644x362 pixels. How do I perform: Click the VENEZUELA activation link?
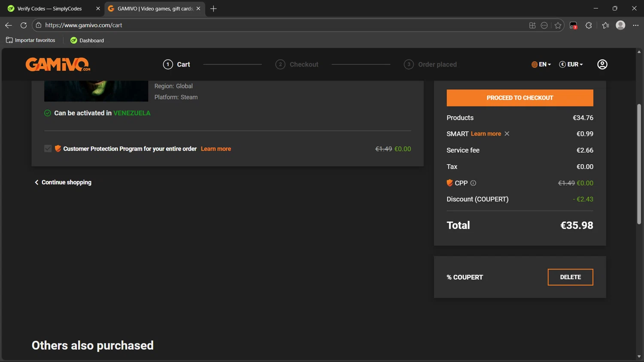pyautogui.click(x=132, y=113)
